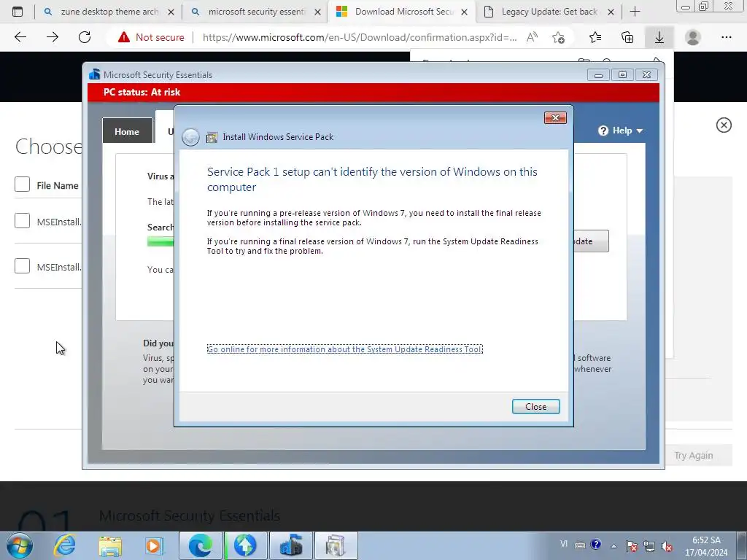The height and width of the screenshot is (560, 747).
Task: Open the Downloads arrow icon in Edge
Action: coord(659,37)
